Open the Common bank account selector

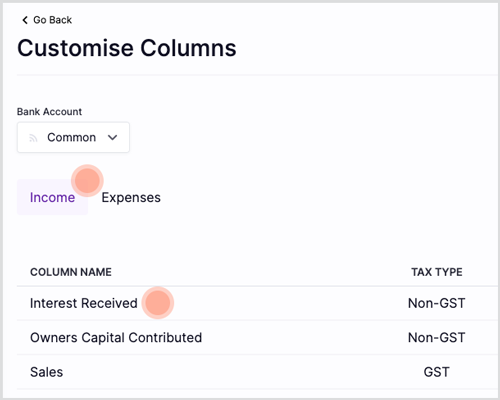(73, 137)
